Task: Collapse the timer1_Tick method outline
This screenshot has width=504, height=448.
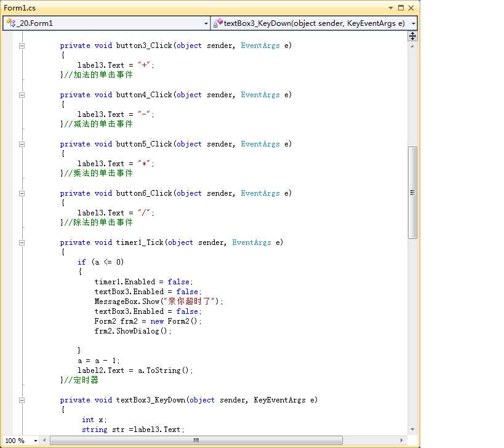Action: (x=22, y=242)
